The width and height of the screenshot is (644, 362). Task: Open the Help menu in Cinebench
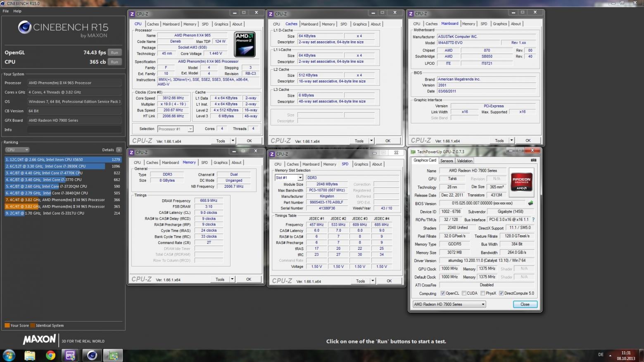point(17,11)
